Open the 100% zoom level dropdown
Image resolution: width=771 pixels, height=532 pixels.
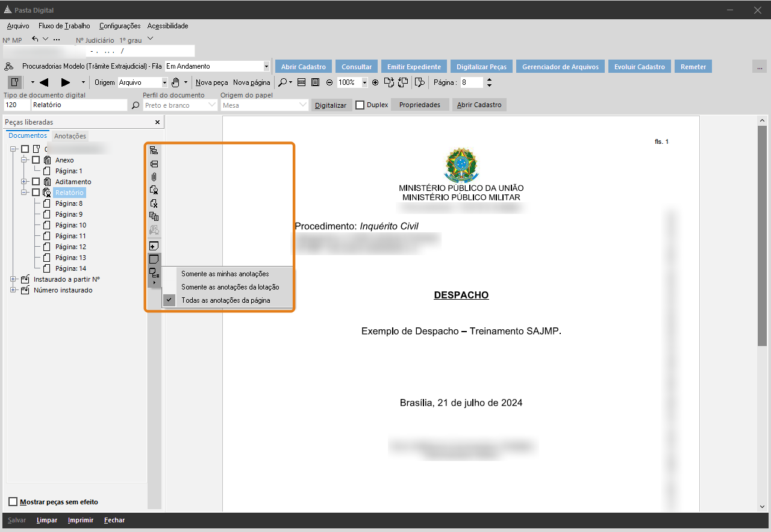point(364,82)
